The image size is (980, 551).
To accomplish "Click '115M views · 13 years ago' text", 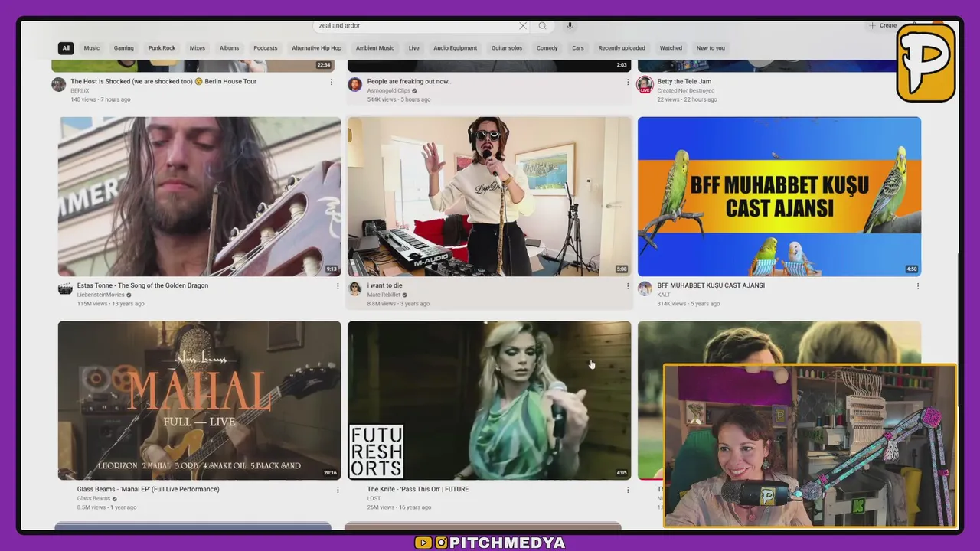I will tap(110, 304).
